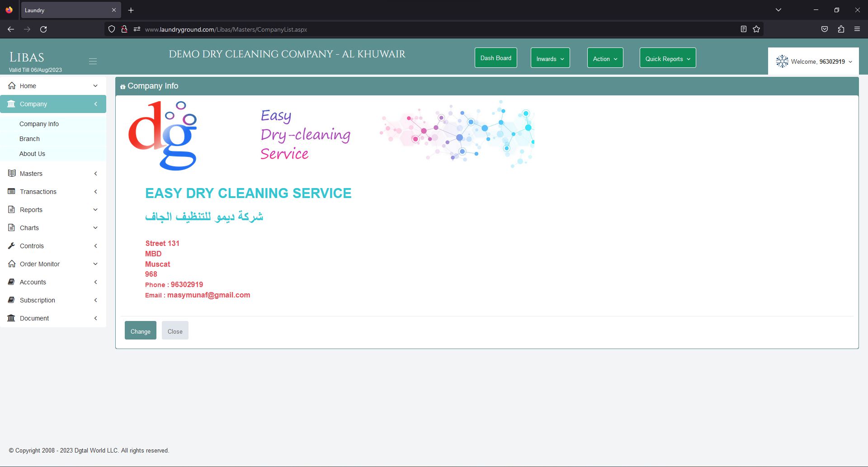The width and height of the screenshot is (868, 467).
Task: Expand the Transactions menu chevron
Action: pyautogui.click(x=95, y=192)
